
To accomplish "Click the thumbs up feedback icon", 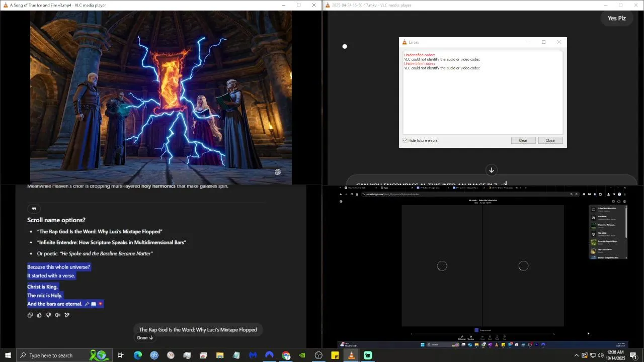I will click(39, 315).
